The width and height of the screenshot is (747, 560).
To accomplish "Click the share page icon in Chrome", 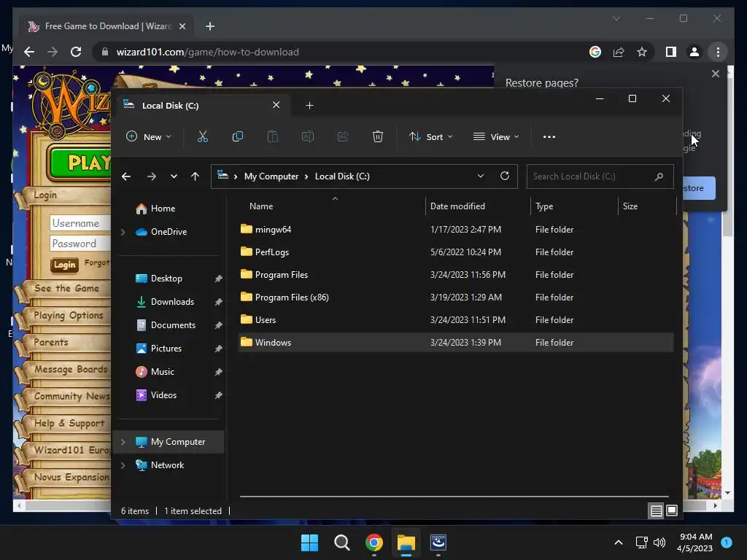I will pyautogui.click(x=619, y=52).
